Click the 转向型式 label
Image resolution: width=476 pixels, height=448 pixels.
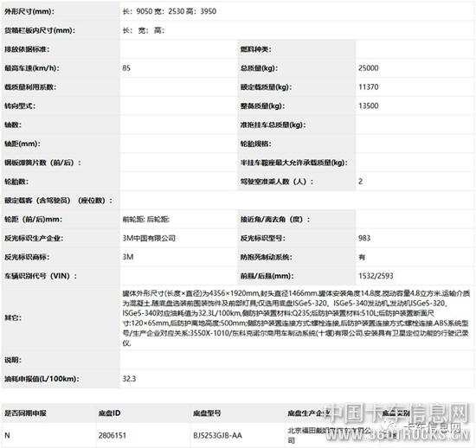(x=19, y=106)
